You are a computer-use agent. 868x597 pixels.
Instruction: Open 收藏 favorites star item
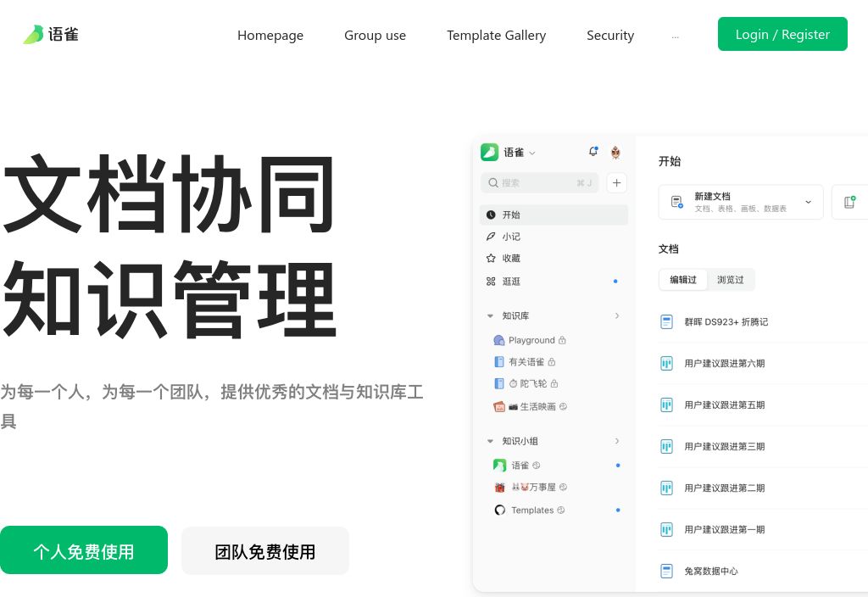510,259
